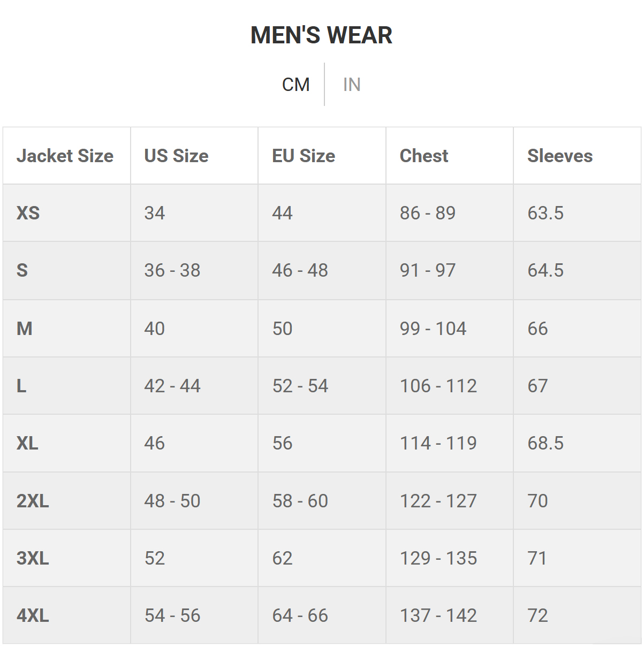
Task: Select the 3XL jacket size label
Action: 33,558
